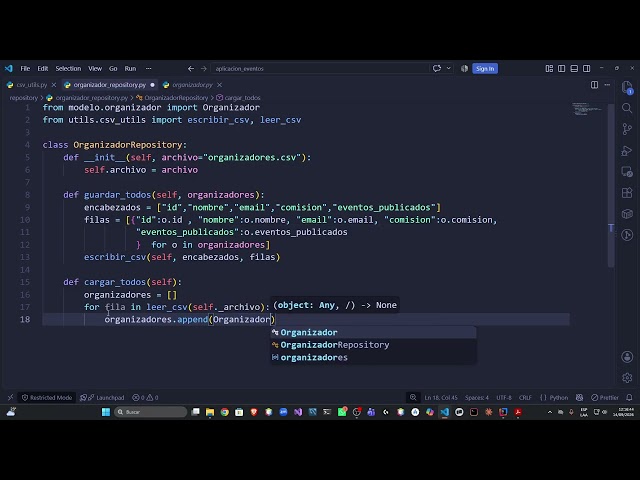Expand the overflow menu ellipsis in menu bar
Viewport: 640px width, 480px height.
coord(149,69)
